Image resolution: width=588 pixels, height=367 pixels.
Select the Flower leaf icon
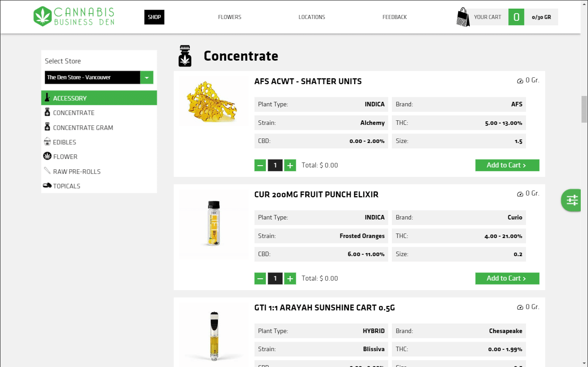pos(47,156)
